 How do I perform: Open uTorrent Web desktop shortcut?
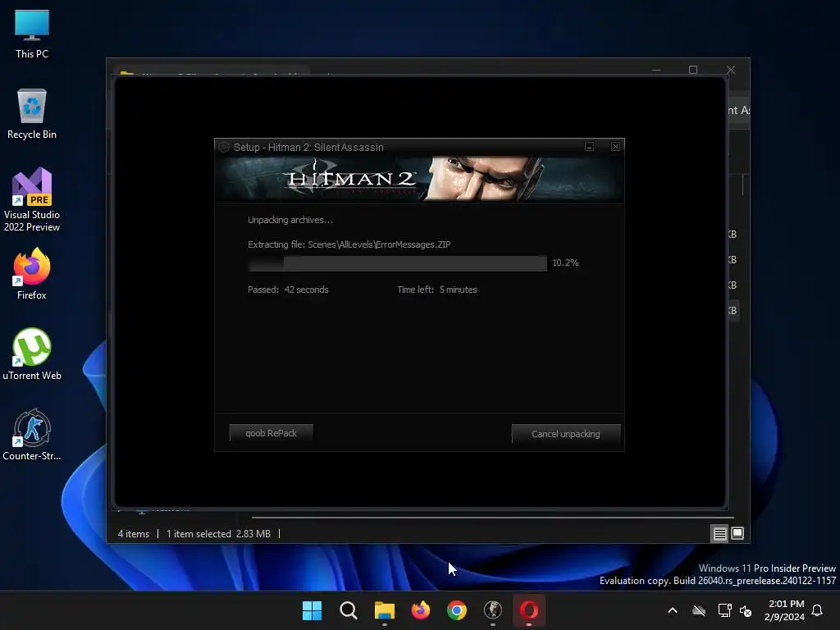pos(32,354)
